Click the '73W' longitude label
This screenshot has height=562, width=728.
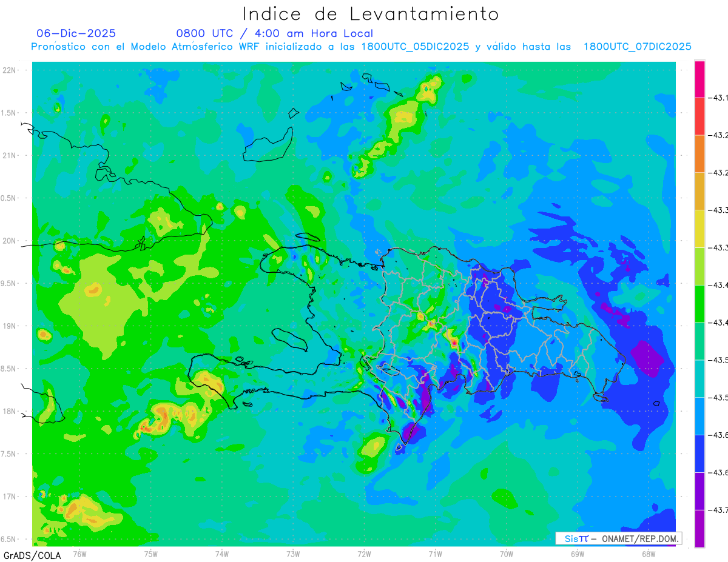click(293, 554)
